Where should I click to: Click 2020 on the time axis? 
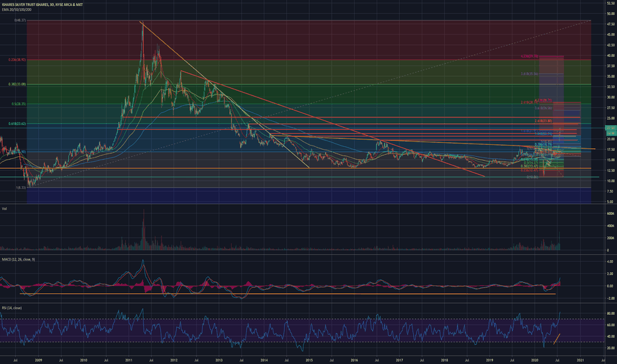535,359
